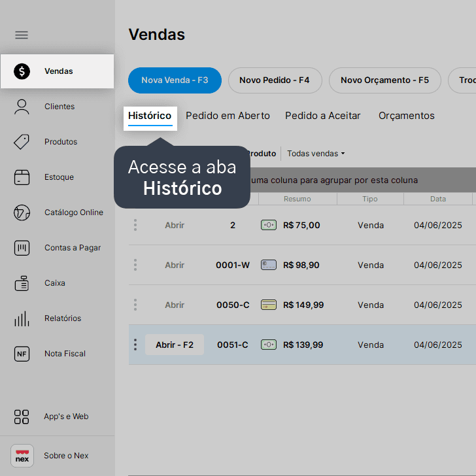
Task: Select Produtos label in sidebar
Action: pos(61,142)
